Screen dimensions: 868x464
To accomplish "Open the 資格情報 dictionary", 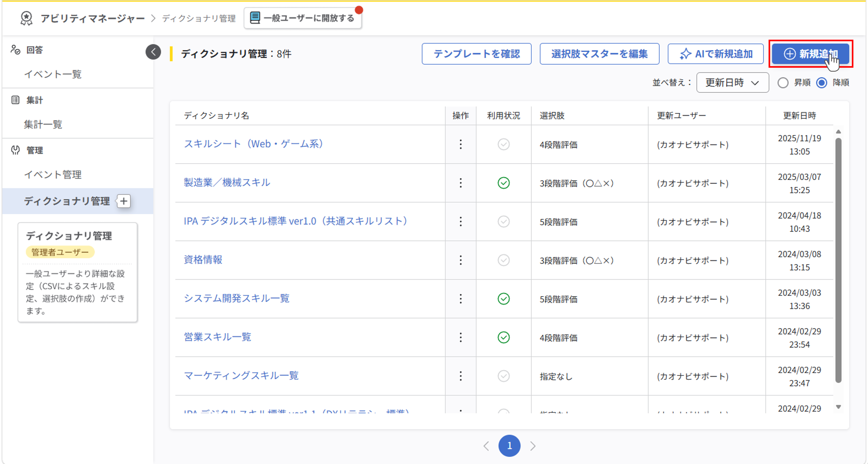I will pyautogui.click(x=203, y=260).
